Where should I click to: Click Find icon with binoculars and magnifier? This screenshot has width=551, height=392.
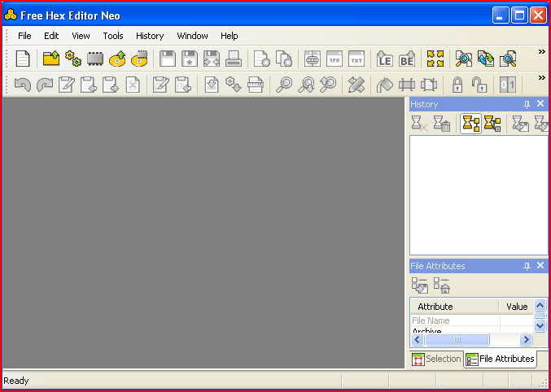click(x=464, y=59)
